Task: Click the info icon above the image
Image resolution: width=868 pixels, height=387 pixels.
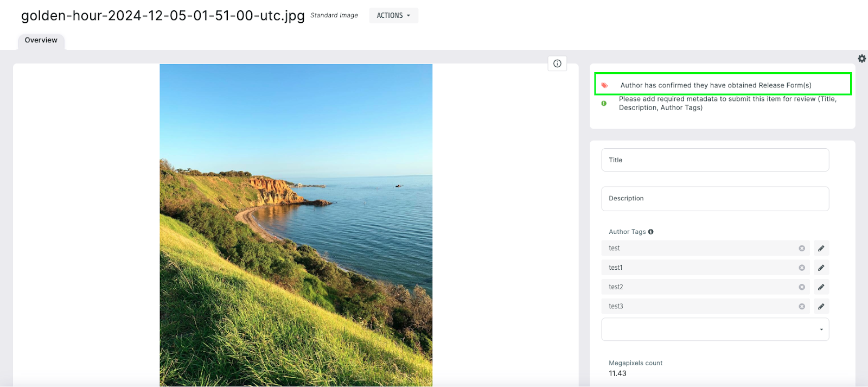Action: pyautogui.click(x=557, y=64)
